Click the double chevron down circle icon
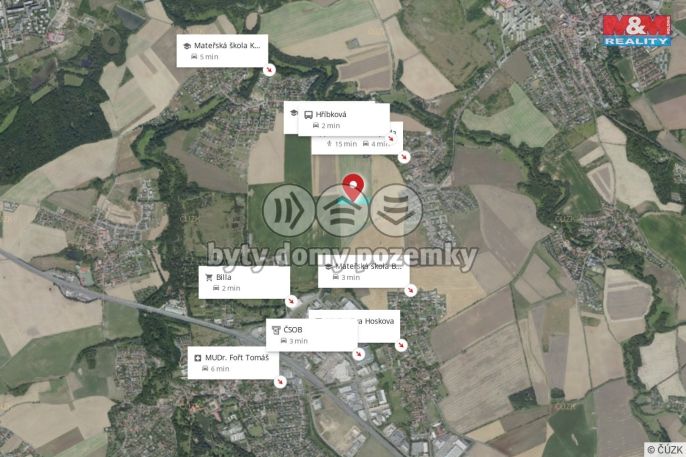This screenshot has height=457, width=686. [396, 210]
